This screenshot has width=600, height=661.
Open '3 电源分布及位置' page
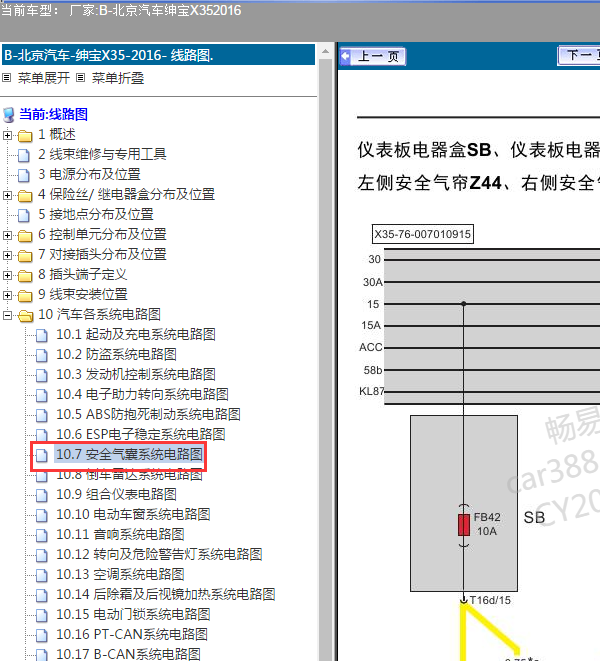(x=89, y=174)
